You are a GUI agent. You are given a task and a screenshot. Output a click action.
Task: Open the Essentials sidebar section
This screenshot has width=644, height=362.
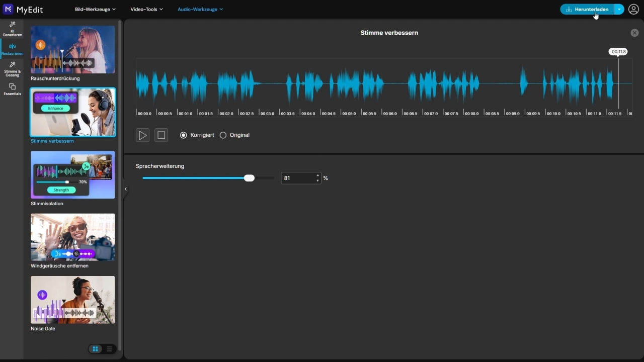click(x=12, y=89)
